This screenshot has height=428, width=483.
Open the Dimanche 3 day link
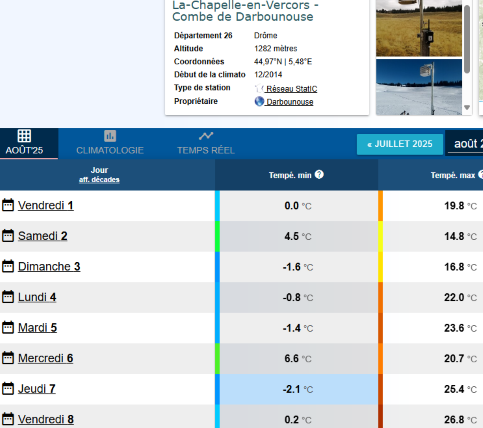pyautogui.click(x=49, y=267)
